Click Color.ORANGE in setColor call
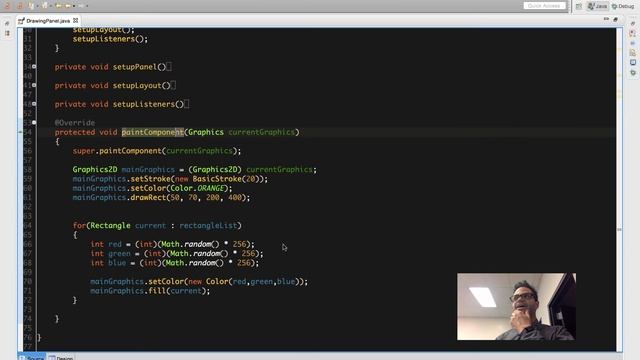The height and width of the screenshot is (360, 640). (198, 188)
